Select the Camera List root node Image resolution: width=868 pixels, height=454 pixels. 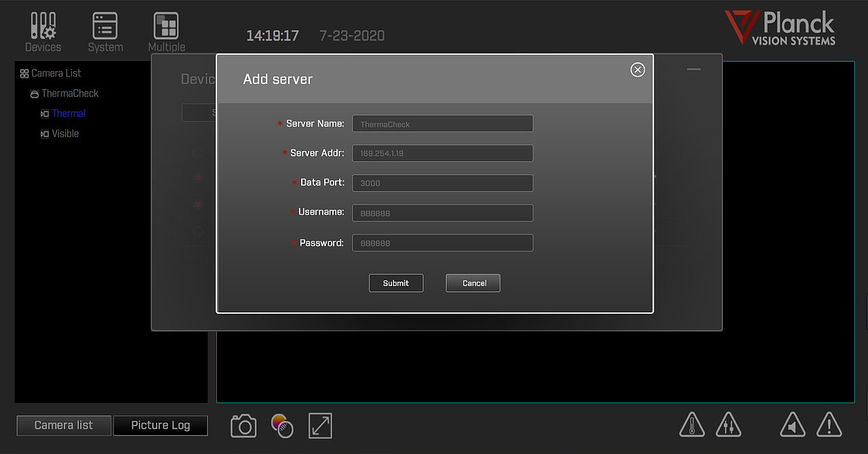(51, 73)
